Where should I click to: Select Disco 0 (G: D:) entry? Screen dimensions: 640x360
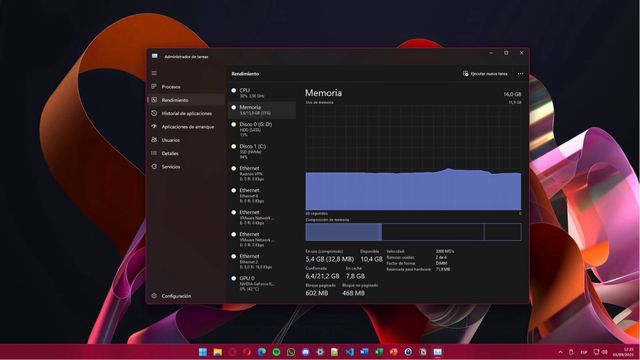tap(262, 129)
